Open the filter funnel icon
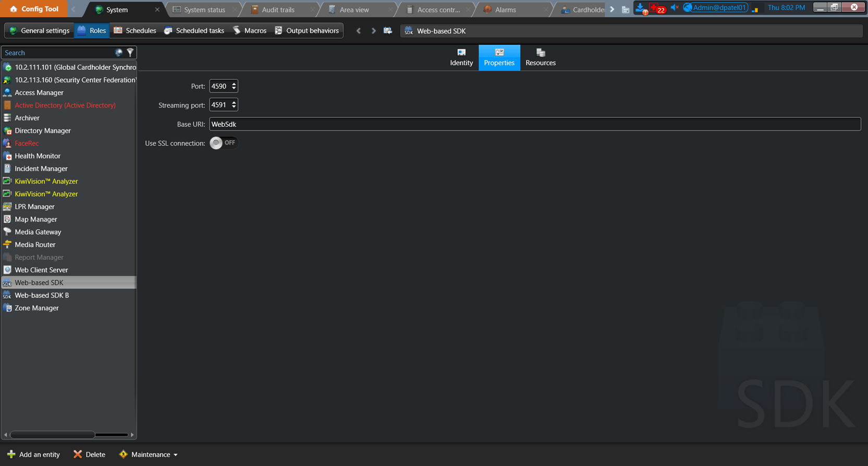The height and width of the screenshot is (466, 868). pos(130,53)
